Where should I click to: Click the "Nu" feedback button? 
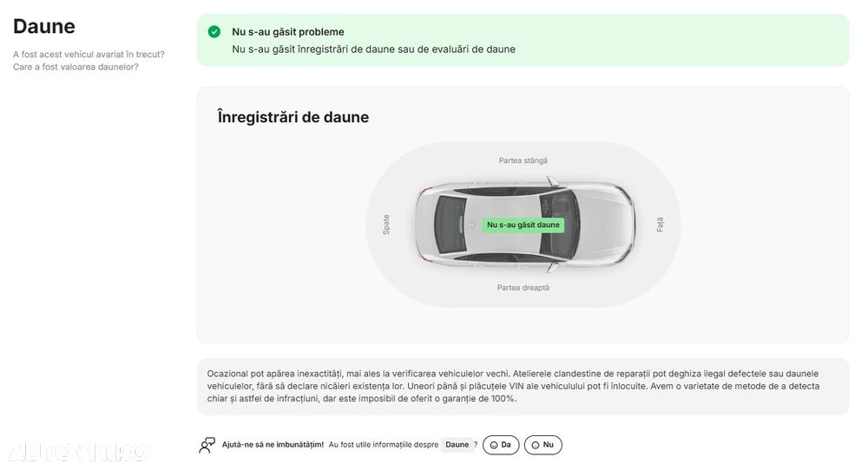(x=543, y=445)
